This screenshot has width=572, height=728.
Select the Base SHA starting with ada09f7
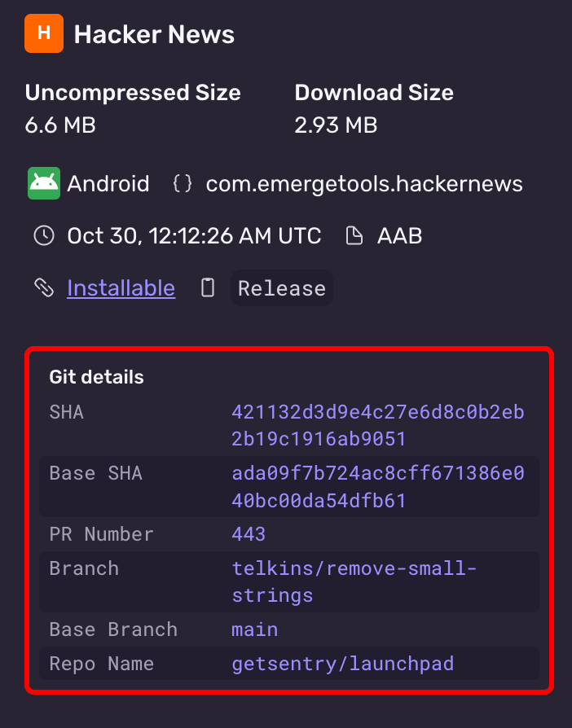[x=379, y=486]
